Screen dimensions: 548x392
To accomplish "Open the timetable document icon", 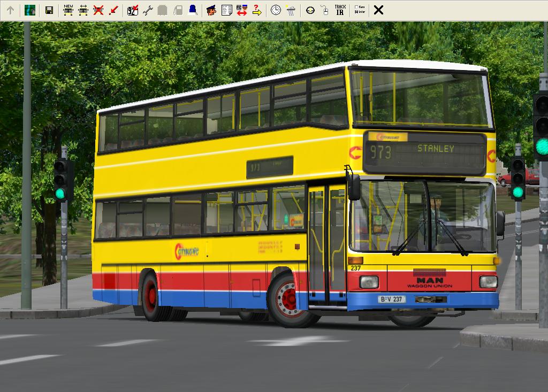I will (227, 10).
